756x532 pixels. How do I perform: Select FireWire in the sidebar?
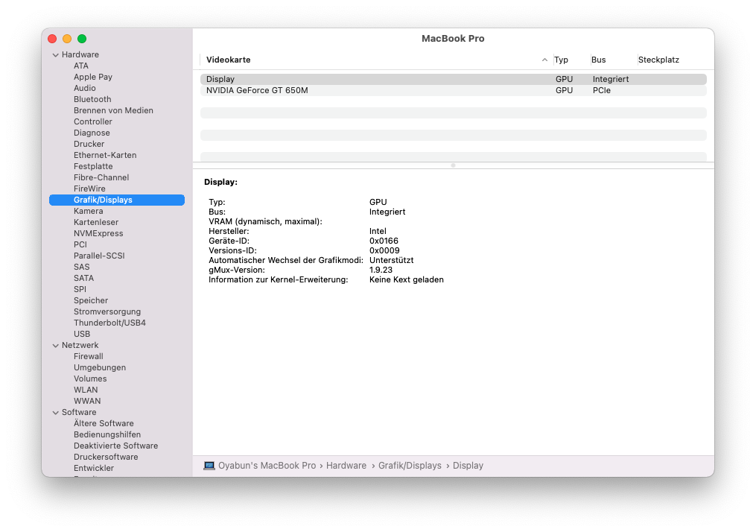coord(89,189)
